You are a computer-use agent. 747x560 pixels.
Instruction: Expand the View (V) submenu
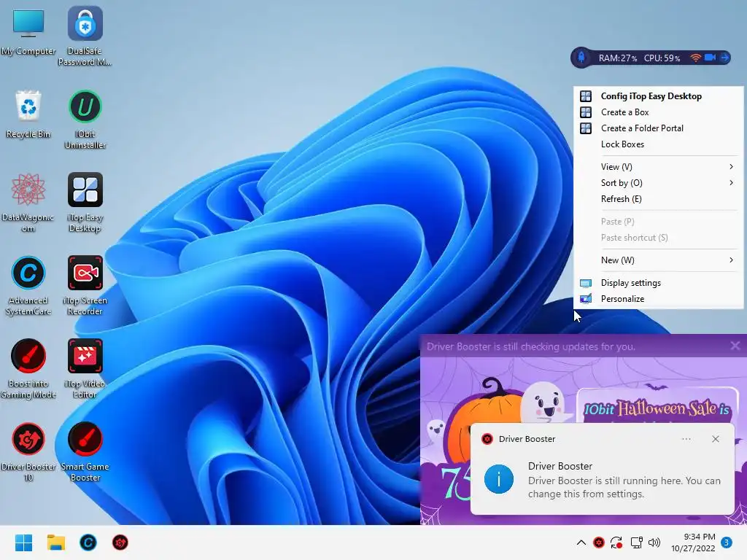click(659, 167)
